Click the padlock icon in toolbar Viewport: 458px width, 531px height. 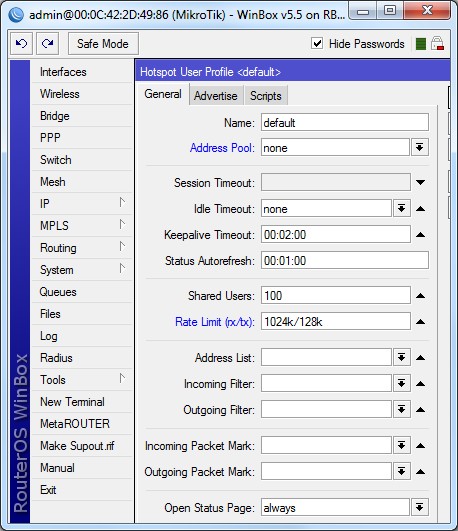coord(437,44)
